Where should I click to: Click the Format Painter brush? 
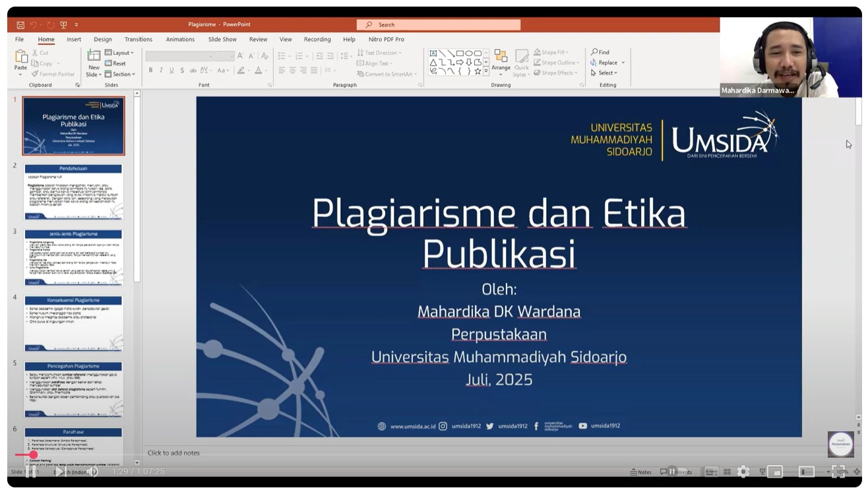[x=53, y=74]
